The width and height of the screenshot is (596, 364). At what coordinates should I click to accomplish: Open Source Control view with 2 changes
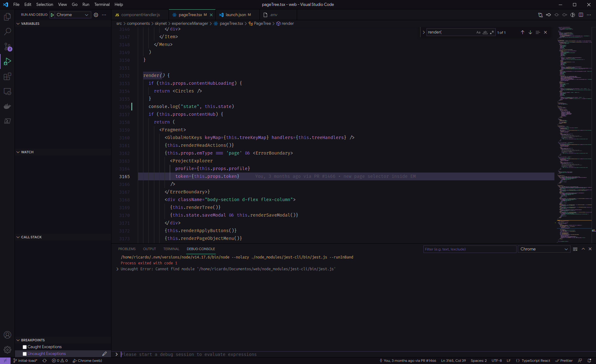7,47
